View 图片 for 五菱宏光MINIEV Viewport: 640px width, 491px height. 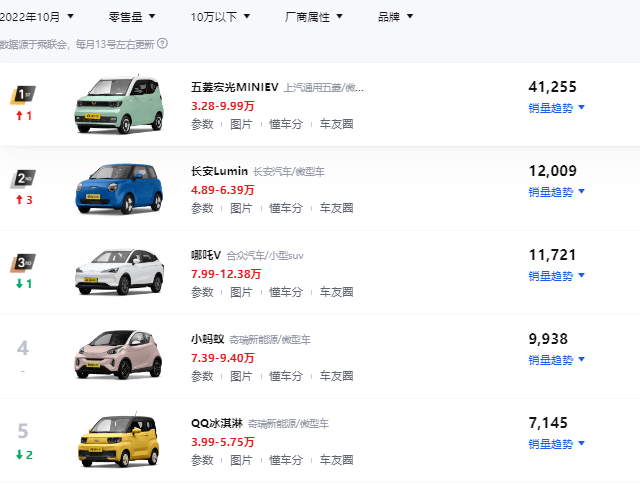pos(241,124)
